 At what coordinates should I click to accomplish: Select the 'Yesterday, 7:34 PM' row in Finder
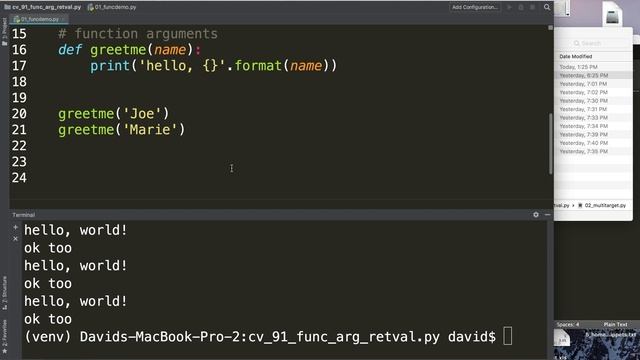pyautogui.click(x=593, y=126)
